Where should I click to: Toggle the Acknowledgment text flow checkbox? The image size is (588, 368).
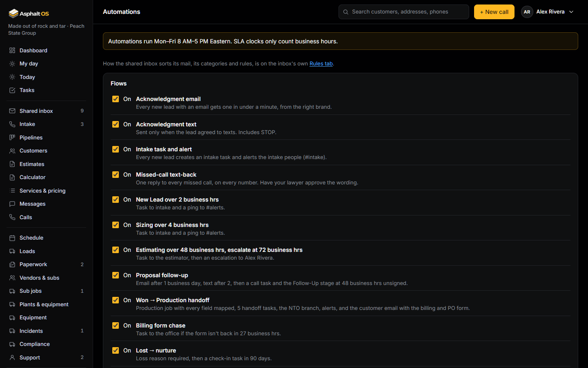click(x=116, y=124)
